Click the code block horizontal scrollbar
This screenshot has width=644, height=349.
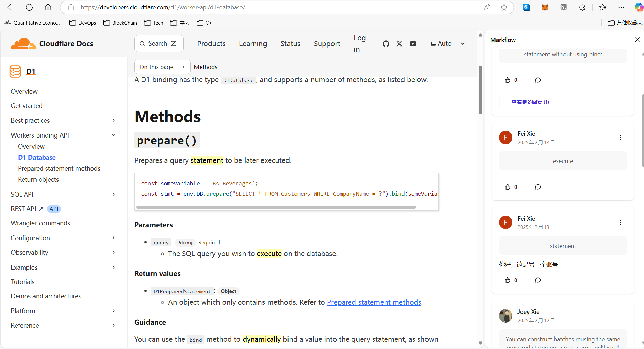[x=276, y=207]
